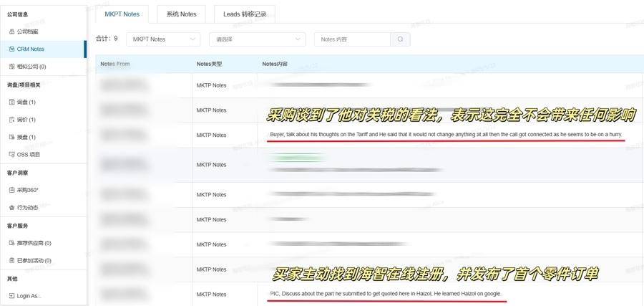644x306 pixels.
Task: Open the 相似公司 (0) icon
Action: point(11,66)
